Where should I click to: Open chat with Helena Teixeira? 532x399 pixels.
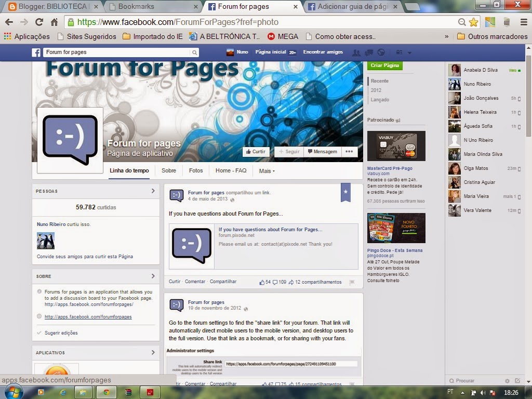(x=485, y=112)
